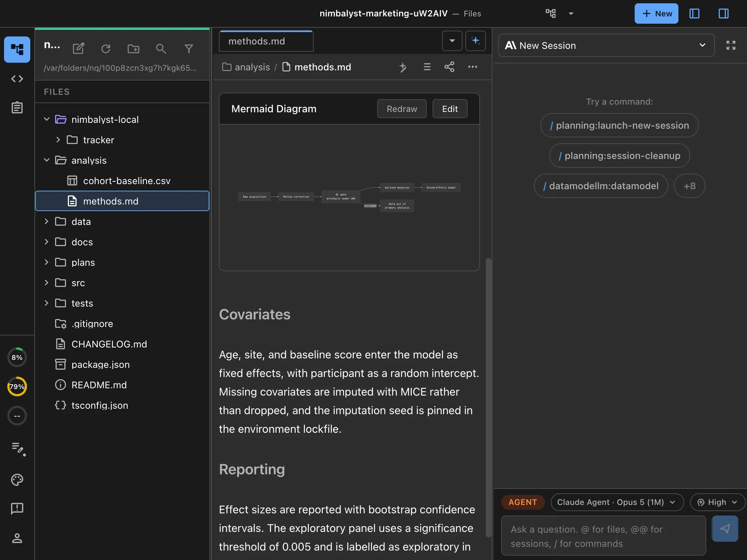Image resolution: width=747 pixels, height=560 pixels.
Task: Click the 8% usage ring indicator
Action: click(x=17, y=357)
